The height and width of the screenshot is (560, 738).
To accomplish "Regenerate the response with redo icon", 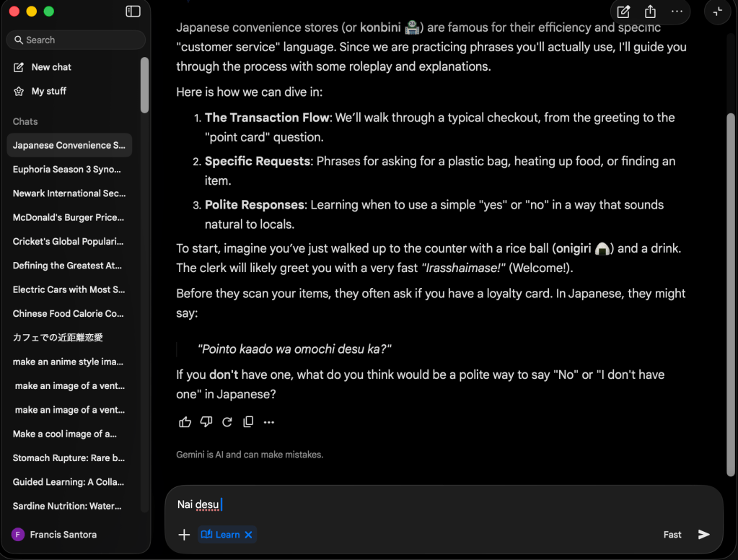I will point(227,422).
